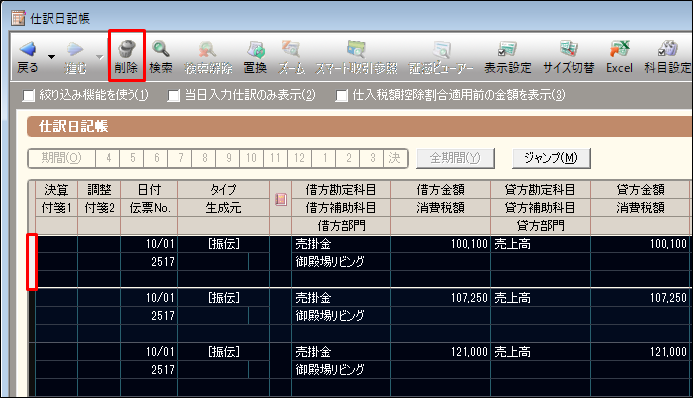Click voucher number 2517 in the 100,100 entry
The width and height of the screenshot is (693, 398).
[x=163, y=262]
